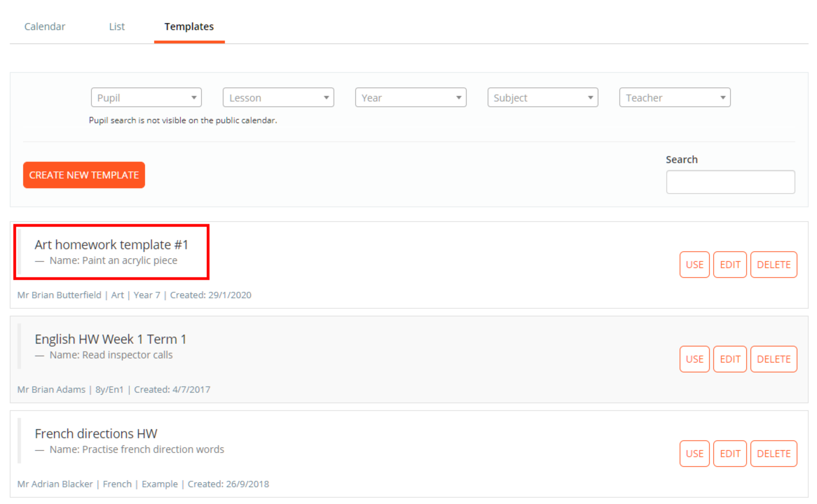Expand the Lesson dropdown filter
This screenshot has height=504, width=817.
point(278,98)
